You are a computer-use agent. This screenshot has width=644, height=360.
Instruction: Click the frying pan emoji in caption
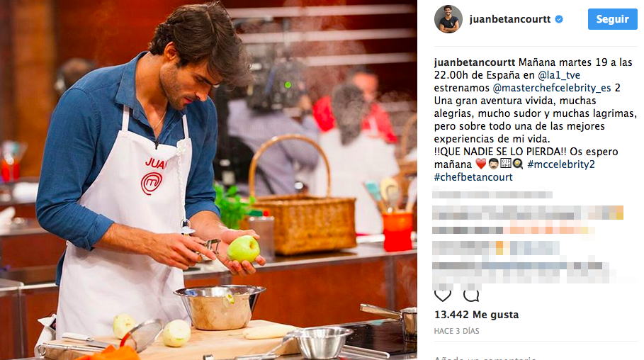[518, 164]
